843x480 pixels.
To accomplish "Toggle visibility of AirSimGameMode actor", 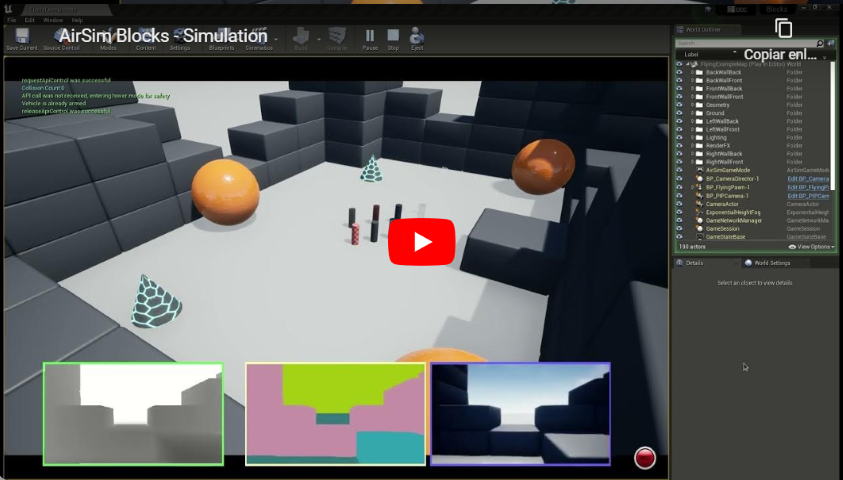I will 680,170.
